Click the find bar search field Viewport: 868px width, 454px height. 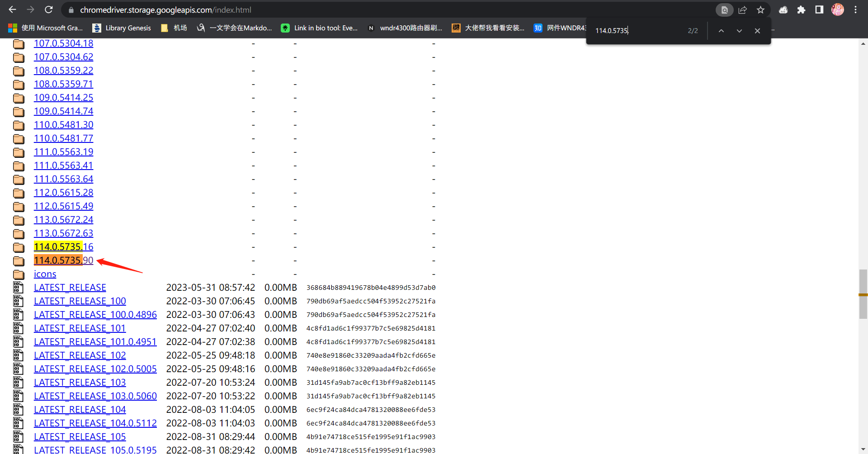[x=637, y=31]
